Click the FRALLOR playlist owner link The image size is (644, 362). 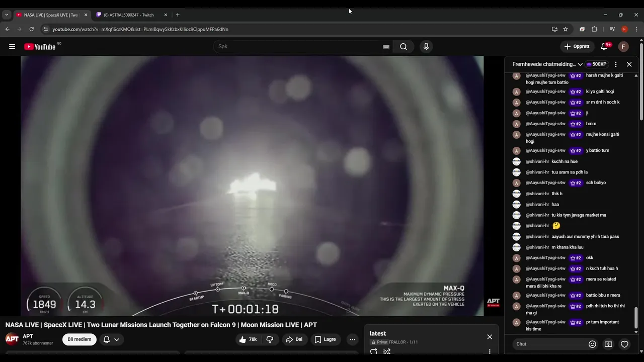point(397,342)
